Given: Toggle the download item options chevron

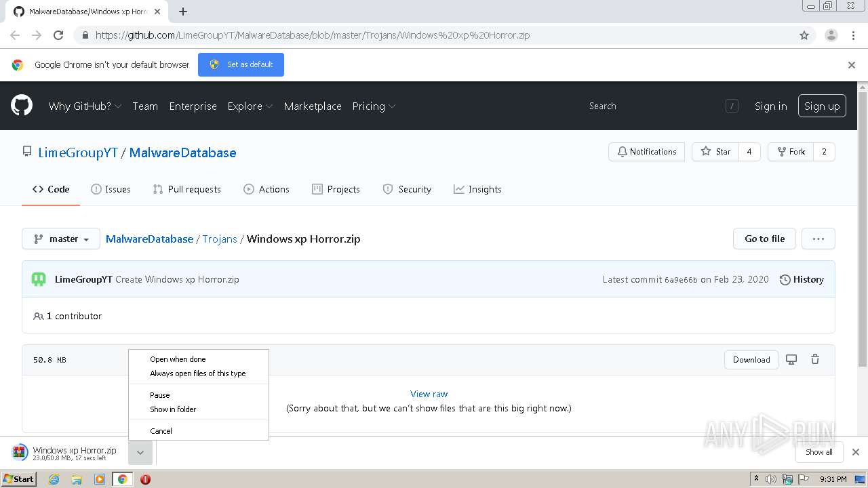Looking at the screenshot, I should pyautogui.click(x=140, y=453).
